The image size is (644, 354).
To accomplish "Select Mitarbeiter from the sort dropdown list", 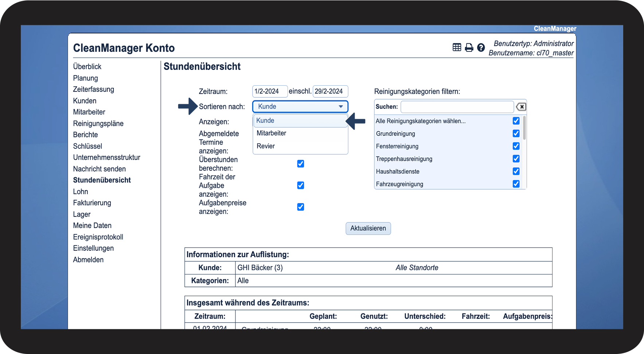I will 272,133.
